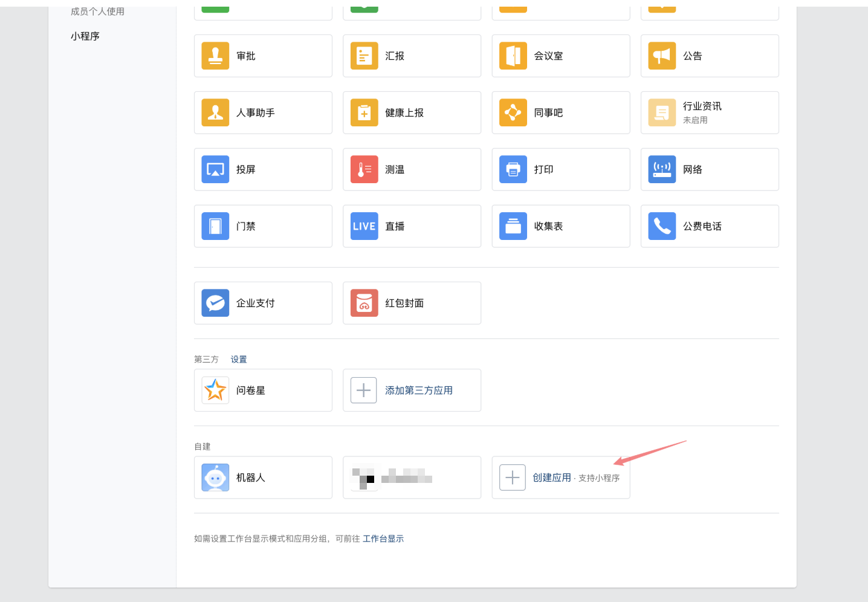The height and width of the screenshot is (602, 868).
Task: Open the 问卷星 star icon
Action: click(215, 390)
